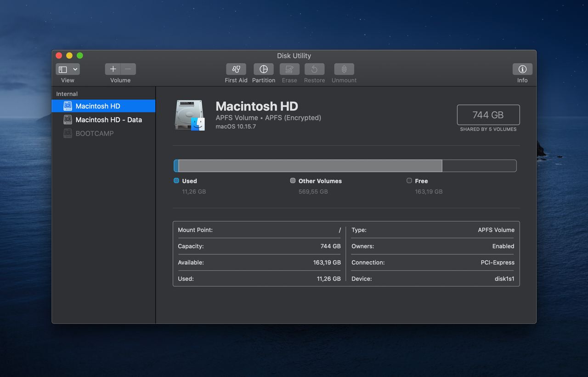This screenshot has height=377, width=588.
Task: Click the Available value 163,19 GB
Action: 327,263
